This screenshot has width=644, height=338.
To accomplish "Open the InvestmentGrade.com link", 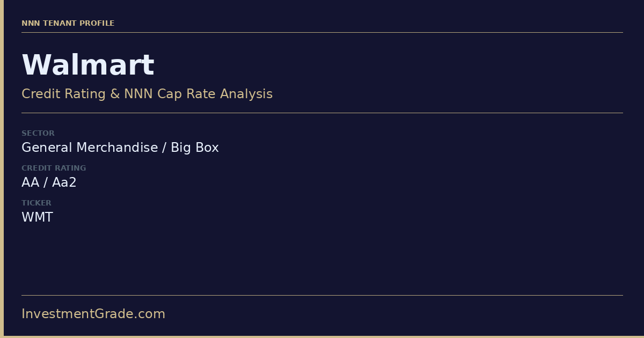I will pos(93,314).
